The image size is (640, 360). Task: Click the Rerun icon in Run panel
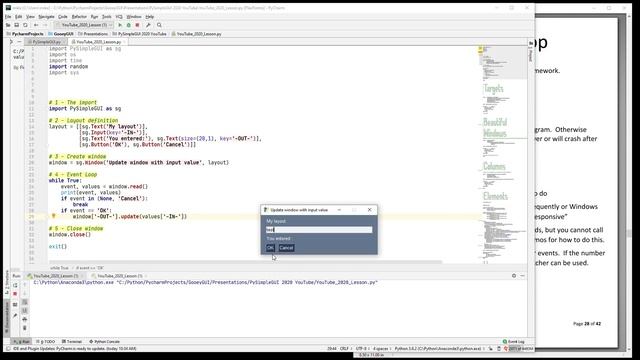pos(15,285)
